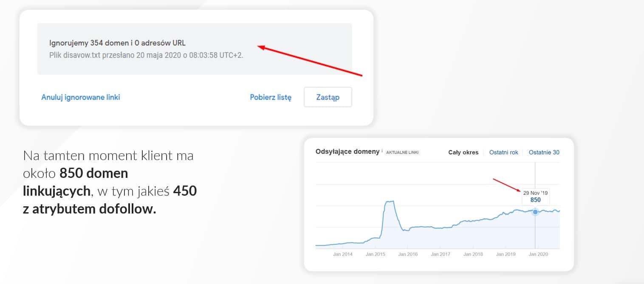
Task: Click Anuluj ignorowane linki link
Action: pyautogui.click(x=81, y=97)
